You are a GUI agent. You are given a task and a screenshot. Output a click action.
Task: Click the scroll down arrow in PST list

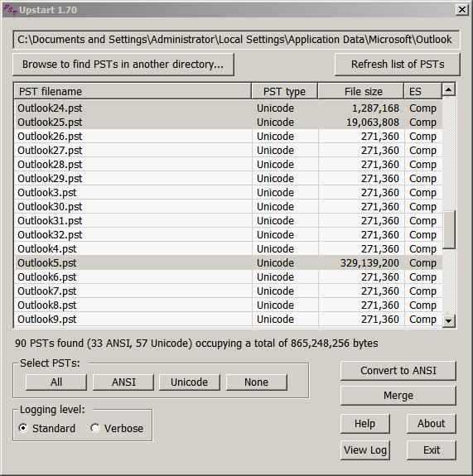click(449, 320)
